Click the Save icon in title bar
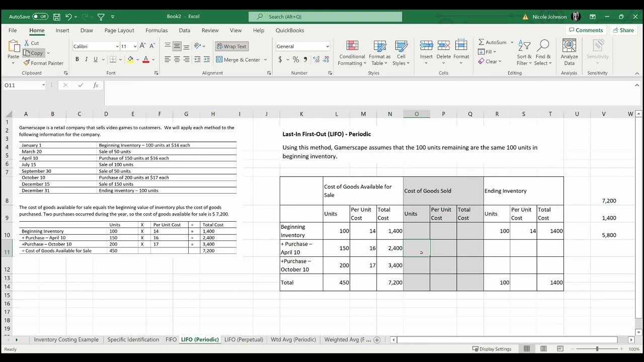 pos(57,17)
